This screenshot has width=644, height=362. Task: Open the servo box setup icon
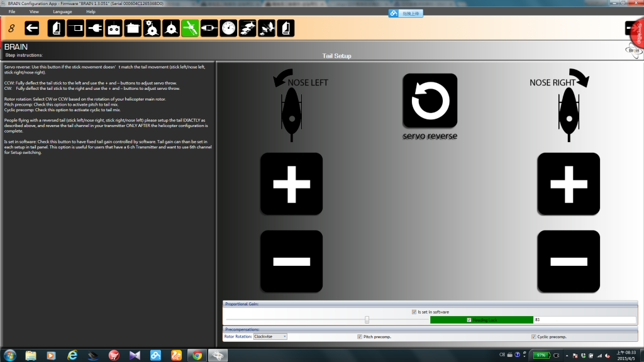point(133,28)
